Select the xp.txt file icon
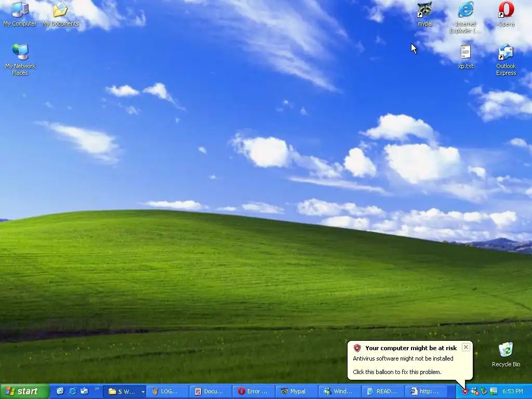 (x=465, y=57)
